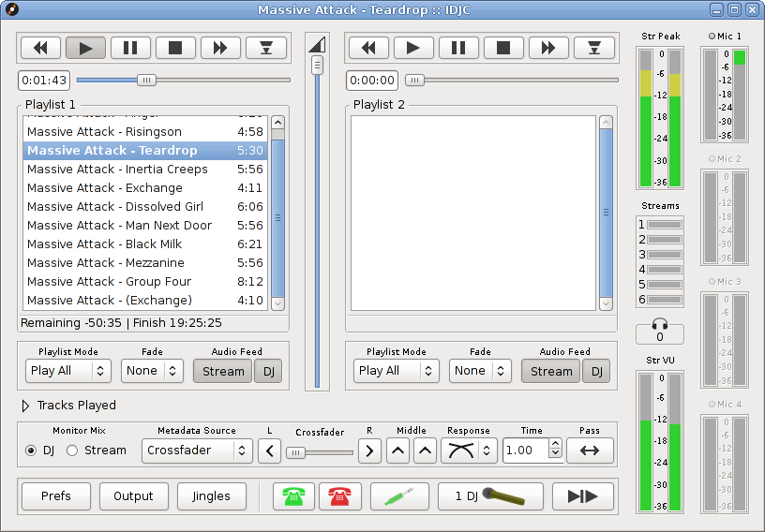Select Massive Attack - (Exchange) track
Viewport: 765px width, 532px height.
tap(145, 301)
